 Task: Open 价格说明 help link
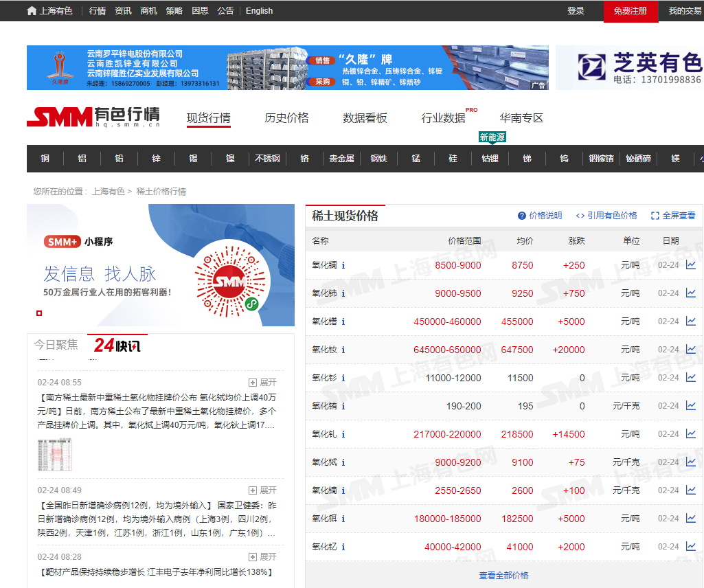540,216
